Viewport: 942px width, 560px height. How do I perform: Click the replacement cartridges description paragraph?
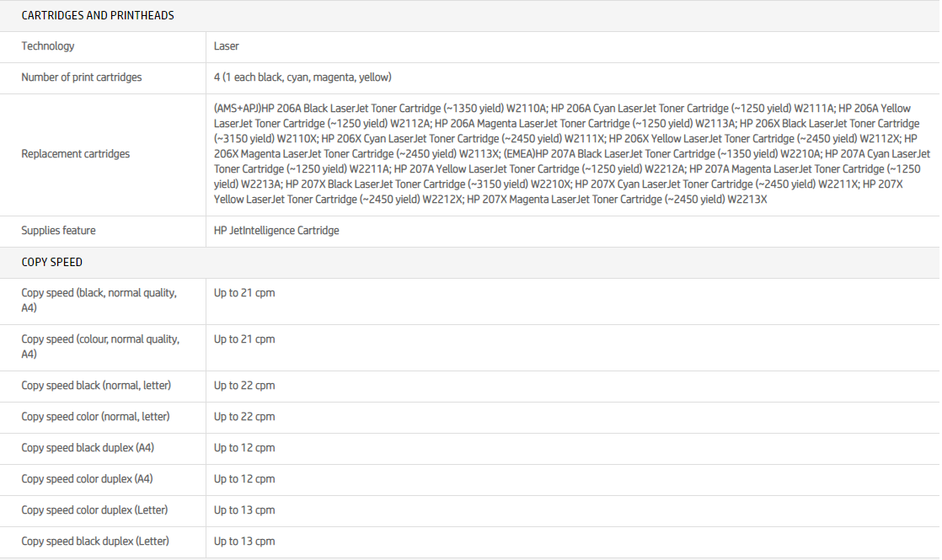click(571, 154)
